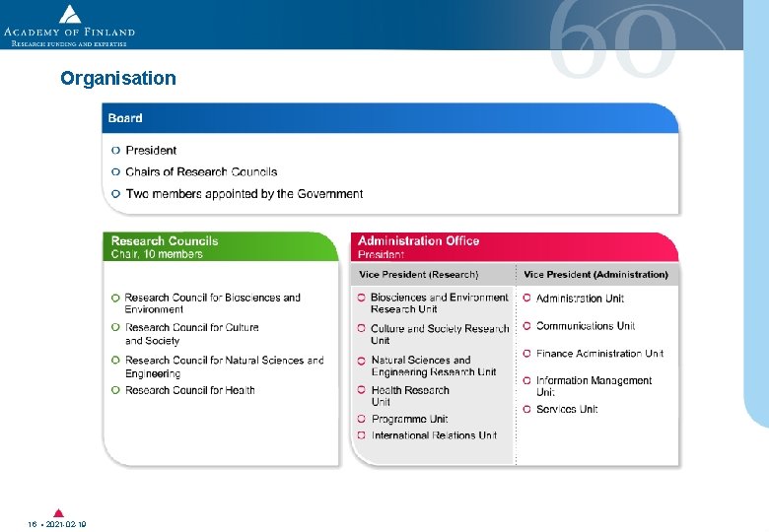Select Chairs of Research Councils

pos(201,172)
